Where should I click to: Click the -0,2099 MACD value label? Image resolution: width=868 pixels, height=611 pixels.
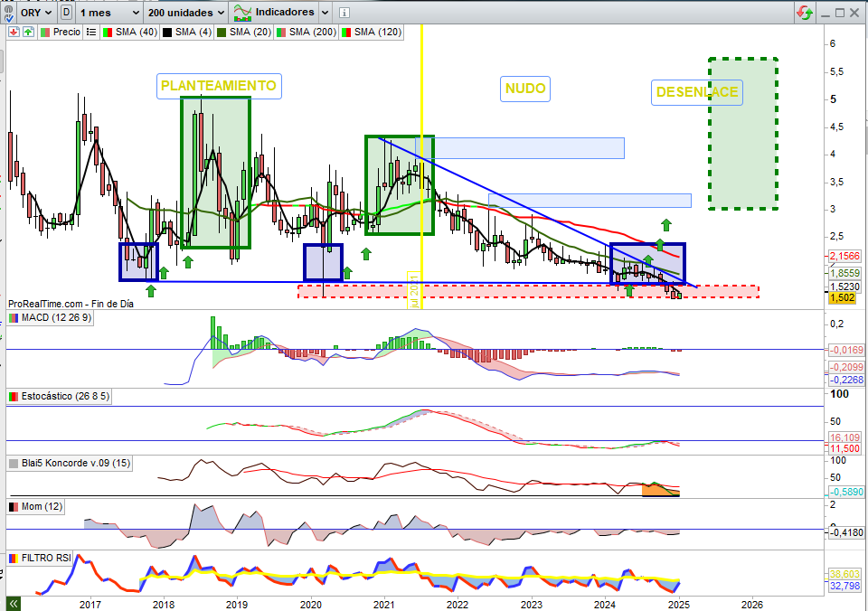[846, 367]
